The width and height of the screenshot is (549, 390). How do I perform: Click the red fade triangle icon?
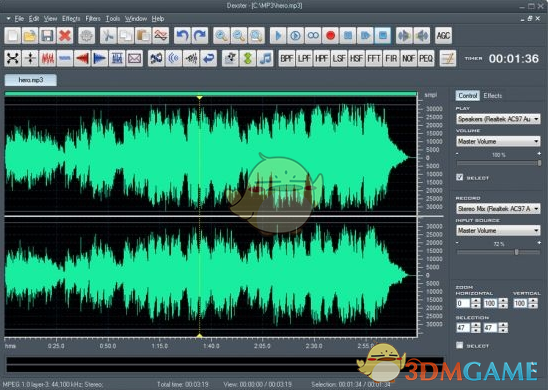tap(82, 58)
